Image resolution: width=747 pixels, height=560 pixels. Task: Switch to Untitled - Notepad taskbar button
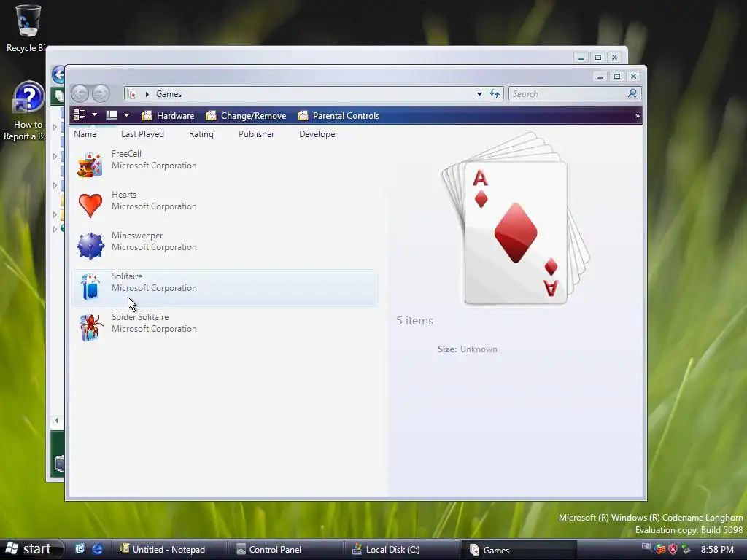tap(169, 550)
